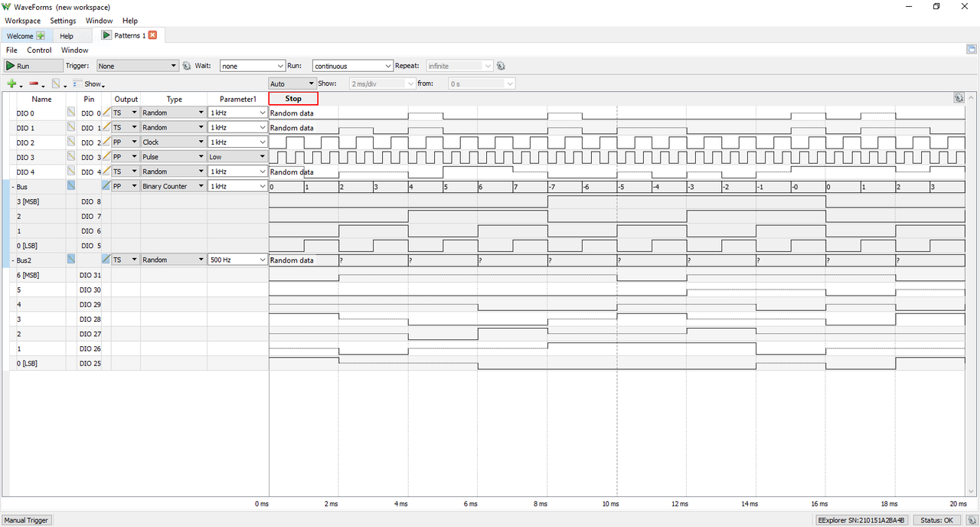Image resolution: width=980 pixels, height=527 pixels.
Task: Close the Patterns 1 tab
Action: (x=152, y=35)
